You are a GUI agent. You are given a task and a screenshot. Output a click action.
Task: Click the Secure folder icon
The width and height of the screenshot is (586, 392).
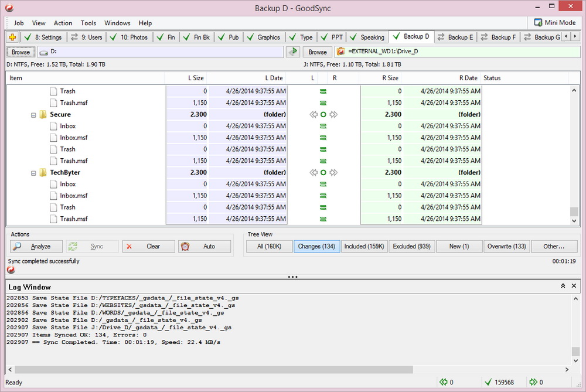click(x=43, y=114)
